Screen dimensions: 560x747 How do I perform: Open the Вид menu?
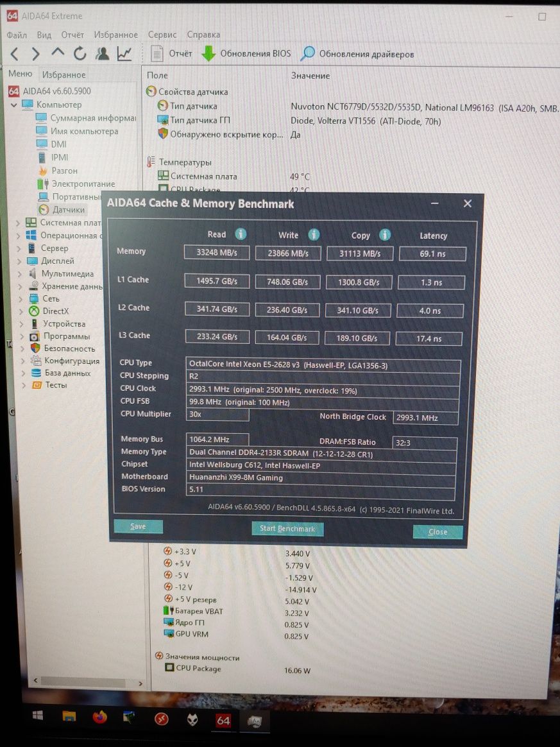44,35
